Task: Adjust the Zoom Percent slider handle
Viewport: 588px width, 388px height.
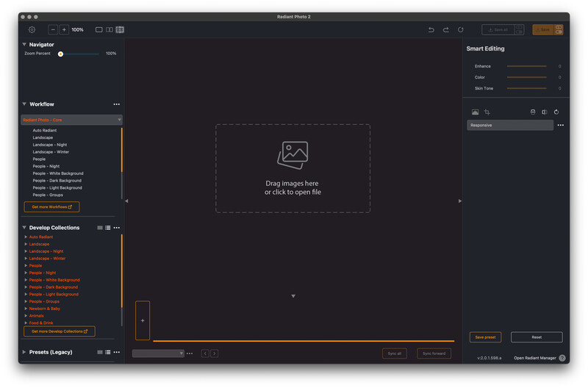Action: point(60,54)
